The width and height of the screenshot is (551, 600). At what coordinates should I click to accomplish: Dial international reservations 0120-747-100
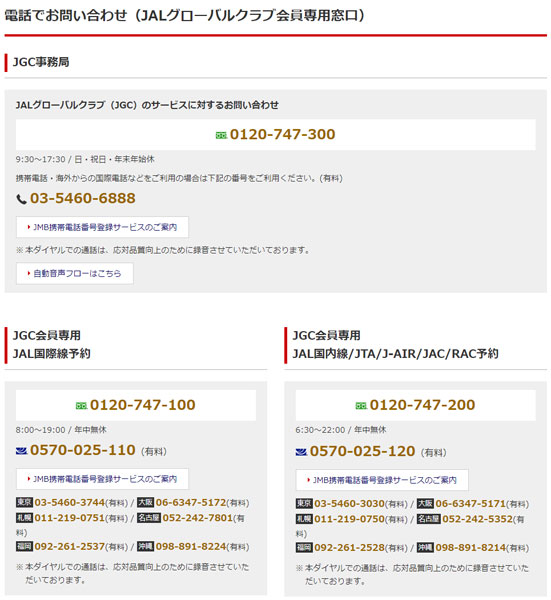[x=143, y=405]
